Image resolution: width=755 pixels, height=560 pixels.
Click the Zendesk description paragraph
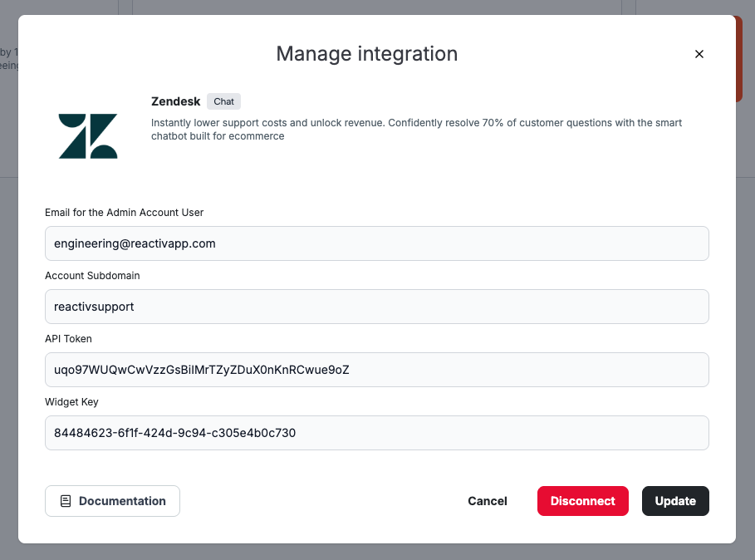point(415,129)
